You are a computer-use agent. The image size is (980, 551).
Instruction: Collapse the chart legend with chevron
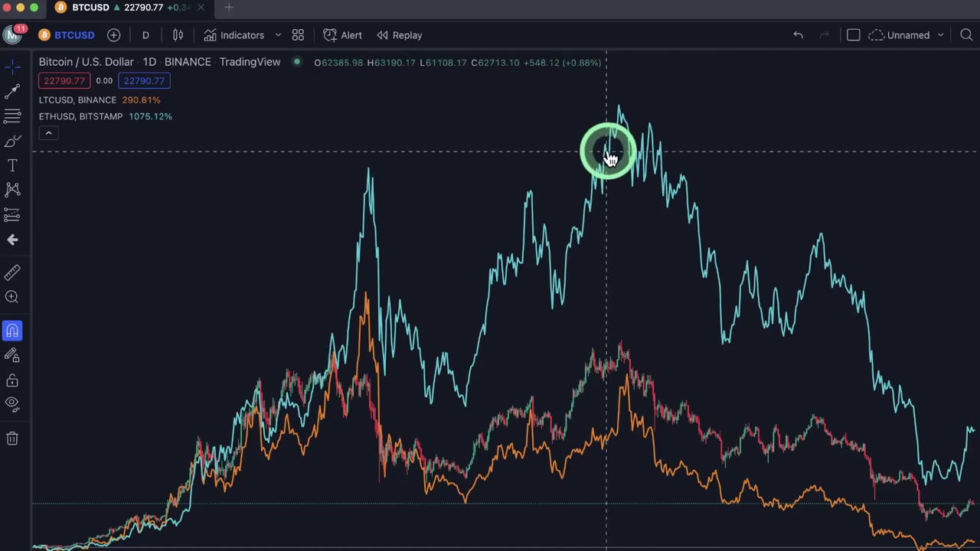point(48,133)
